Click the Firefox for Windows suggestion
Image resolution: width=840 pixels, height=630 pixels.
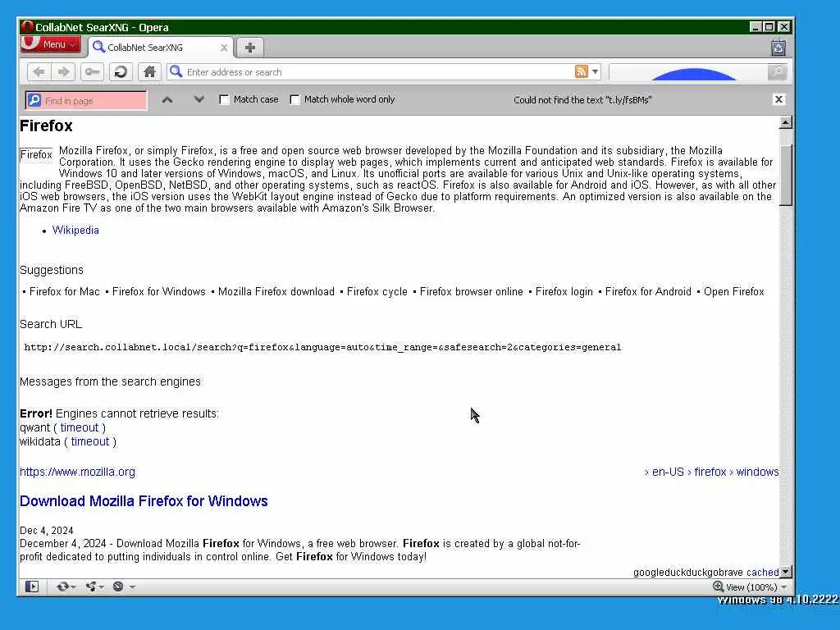pos(158,291)
